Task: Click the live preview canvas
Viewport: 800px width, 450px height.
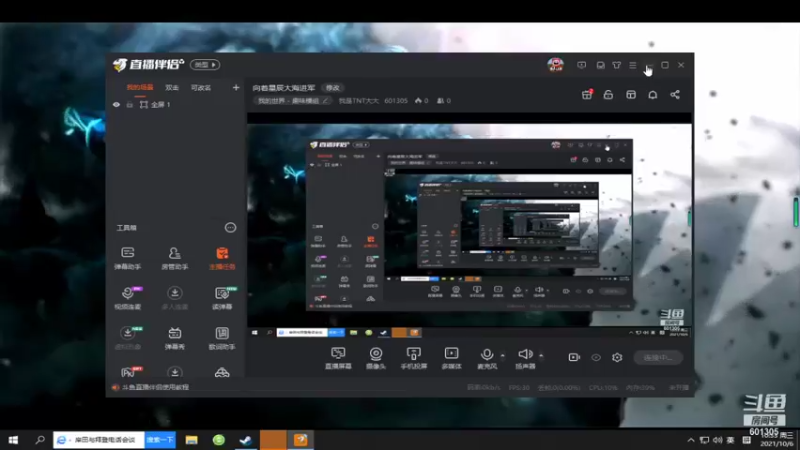Action: (x=469, y=225)
